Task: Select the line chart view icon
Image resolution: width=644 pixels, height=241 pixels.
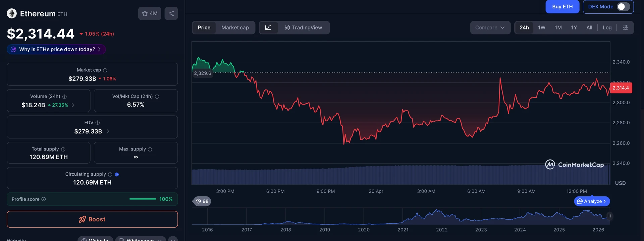Action: point(268,27)
